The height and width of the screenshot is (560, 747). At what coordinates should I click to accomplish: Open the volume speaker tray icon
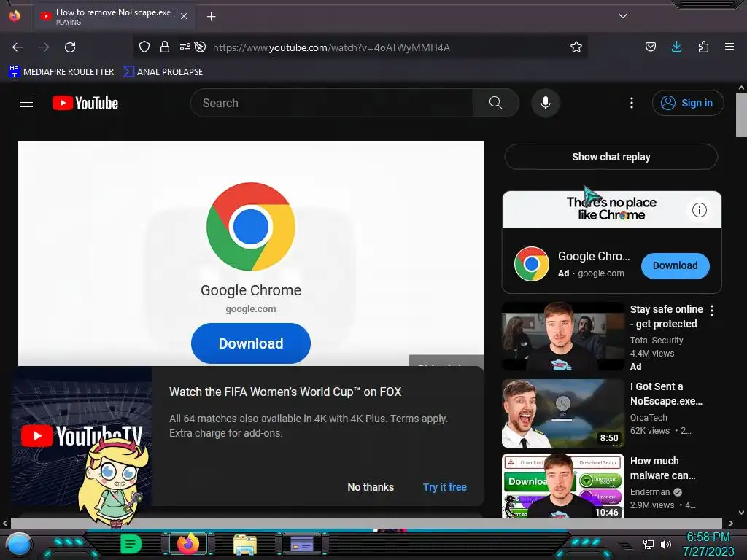pyautogui.click(x=665, y=544)
